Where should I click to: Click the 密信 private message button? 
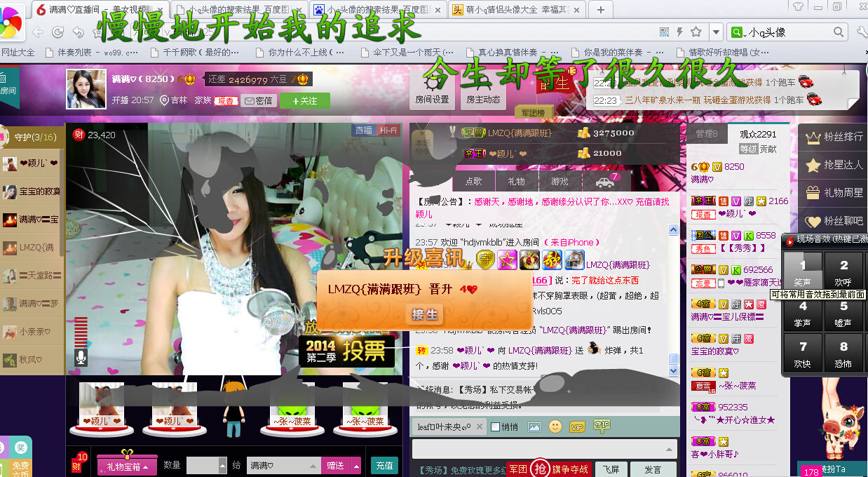click(x=258, y=101)
